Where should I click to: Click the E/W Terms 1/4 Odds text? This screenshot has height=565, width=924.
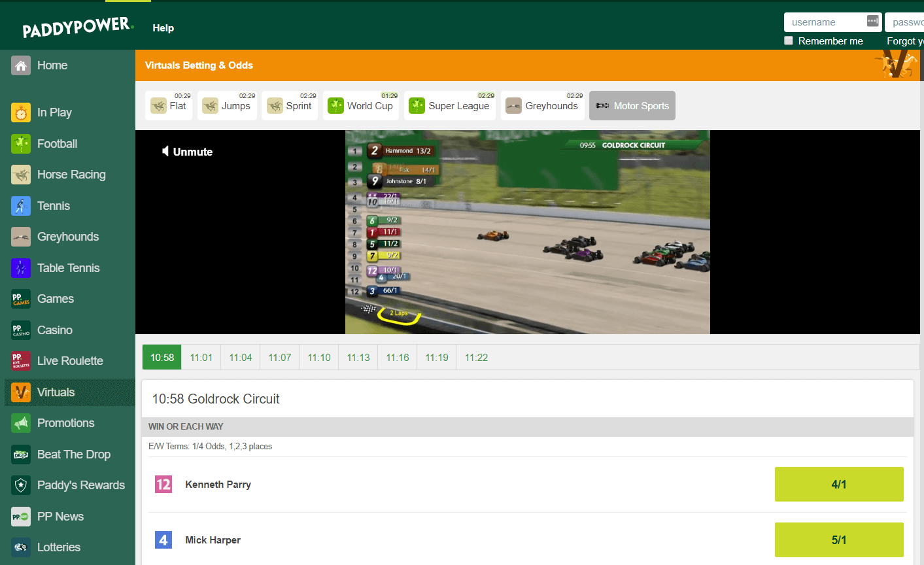pyautogui.click(x=211, y=447)
